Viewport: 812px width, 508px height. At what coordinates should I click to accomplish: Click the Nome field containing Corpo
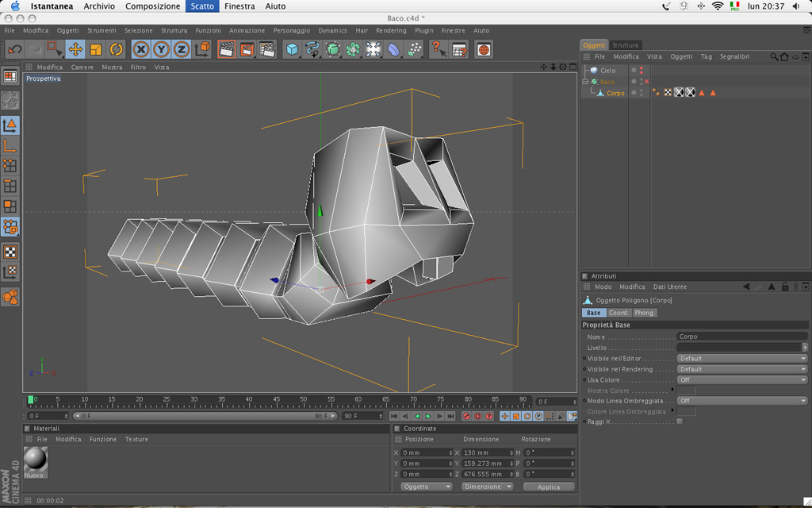(741, 337)
